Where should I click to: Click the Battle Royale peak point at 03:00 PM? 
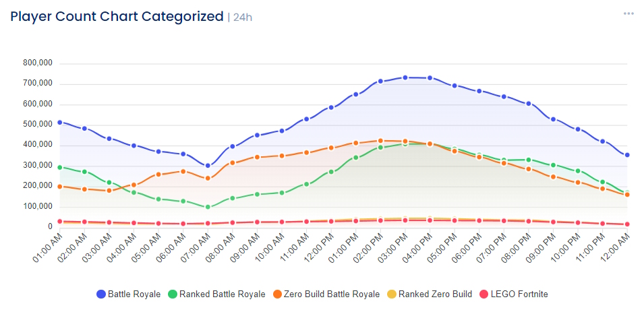pyautogui.click(x=405, y=77)
